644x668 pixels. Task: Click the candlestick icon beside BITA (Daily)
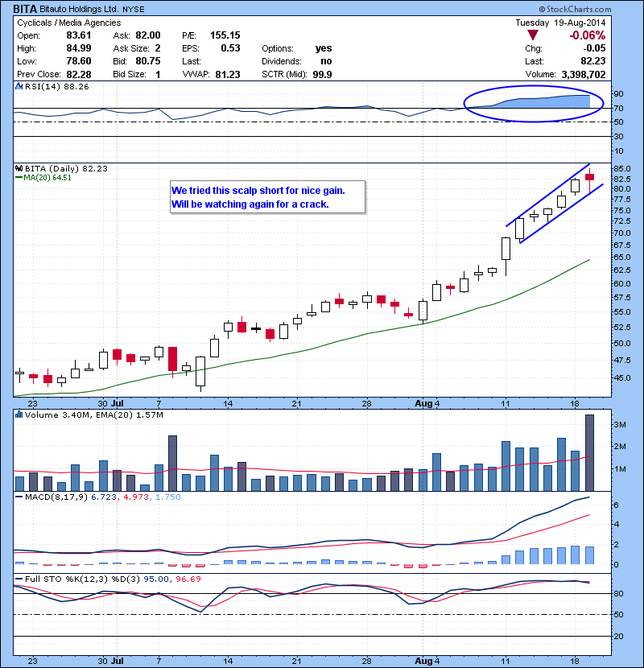click(19, 168)
